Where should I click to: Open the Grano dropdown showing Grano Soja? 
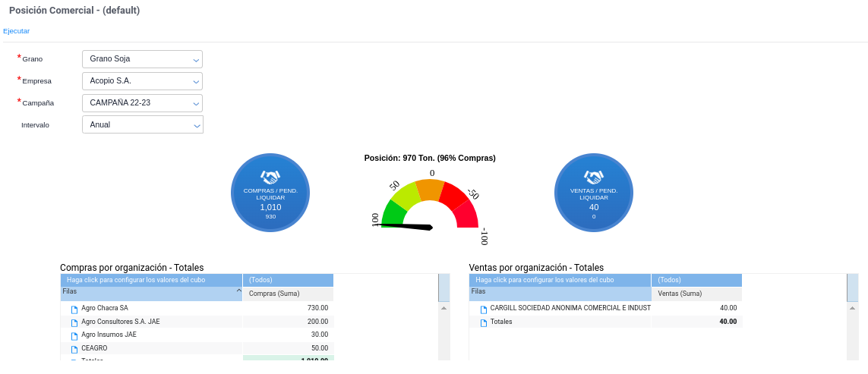tap(142, 59)
